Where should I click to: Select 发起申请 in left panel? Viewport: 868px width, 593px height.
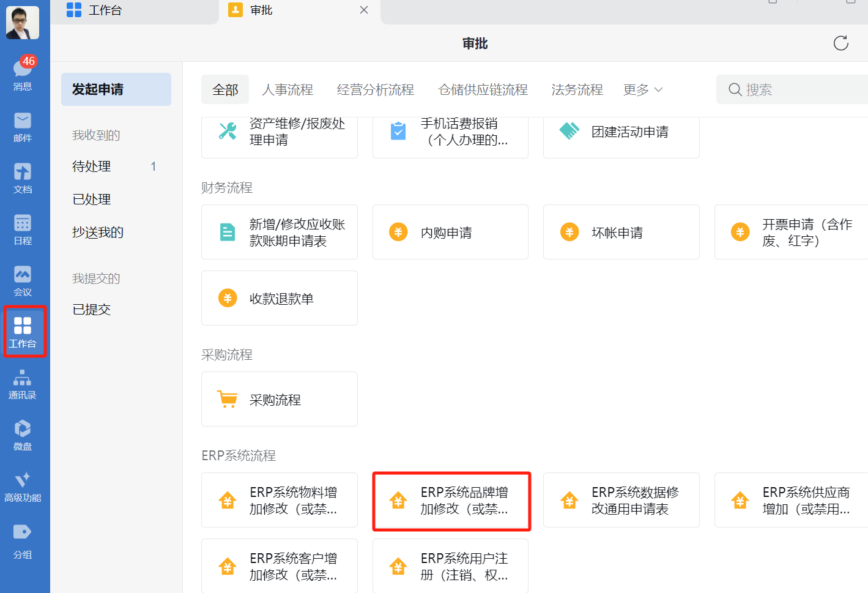(116, 89)
